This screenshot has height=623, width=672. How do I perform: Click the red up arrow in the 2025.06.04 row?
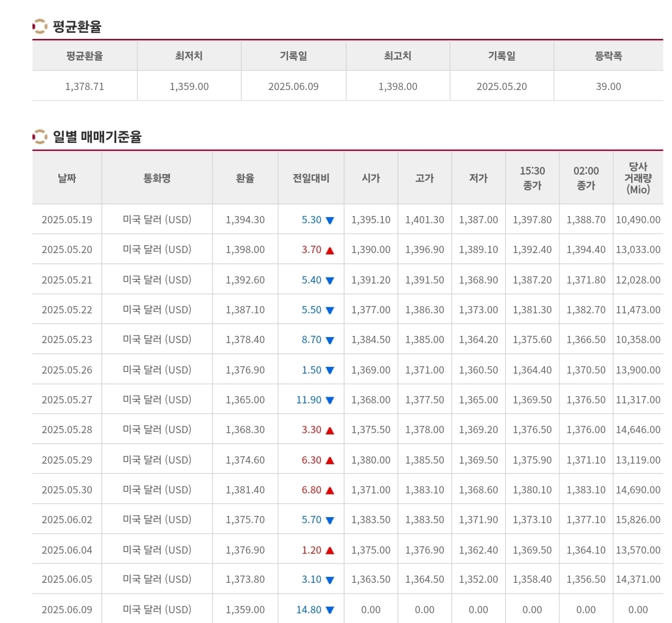(x=329, y=551)
